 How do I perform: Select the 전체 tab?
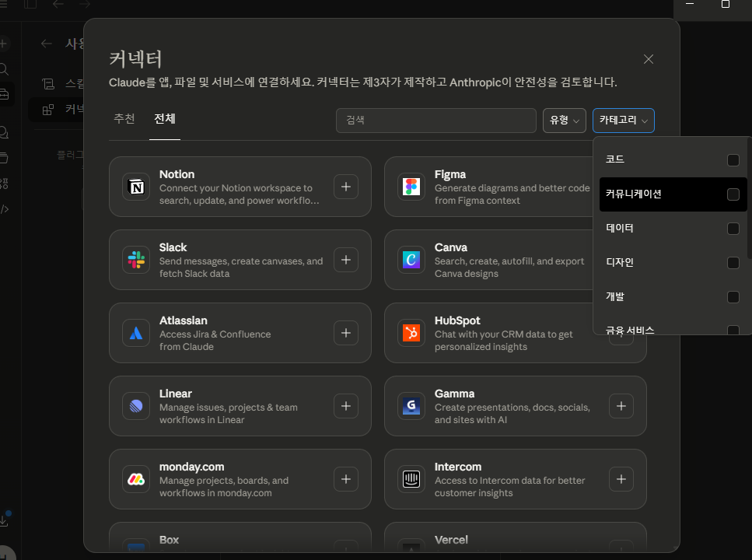coord(165,119)
